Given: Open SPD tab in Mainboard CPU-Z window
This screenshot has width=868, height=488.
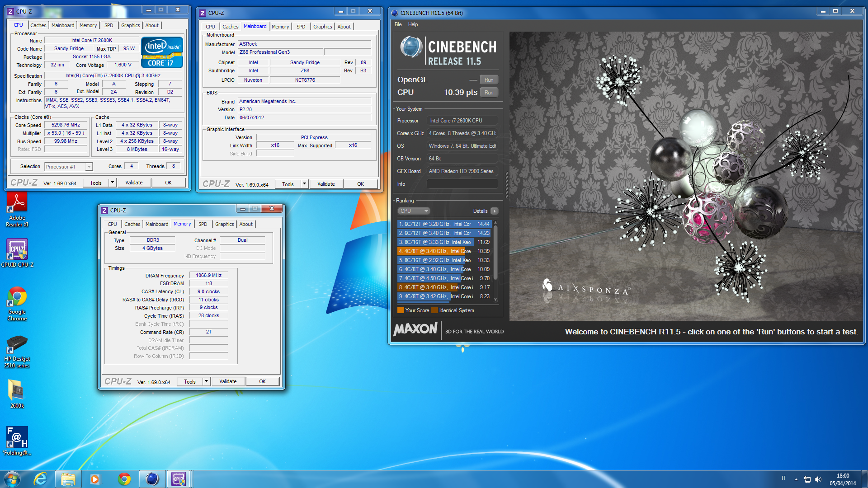Looking at the screenshot, I should 301,27.
